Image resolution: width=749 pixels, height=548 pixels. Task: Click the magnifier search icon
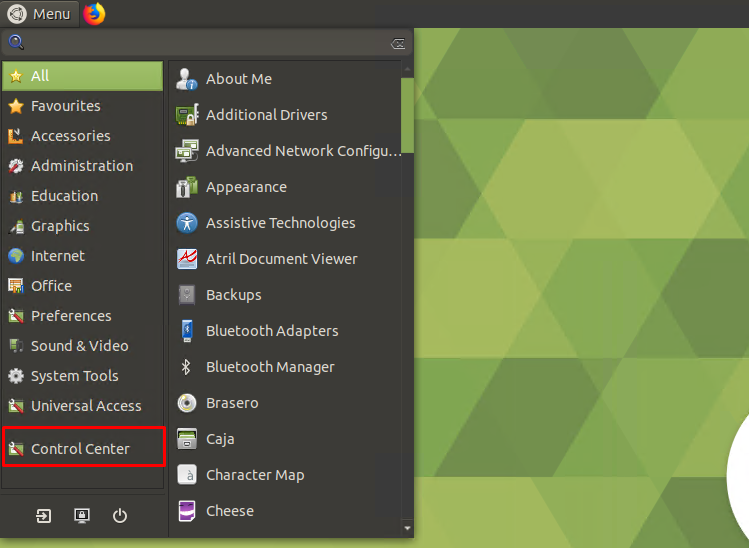[16, 42]
